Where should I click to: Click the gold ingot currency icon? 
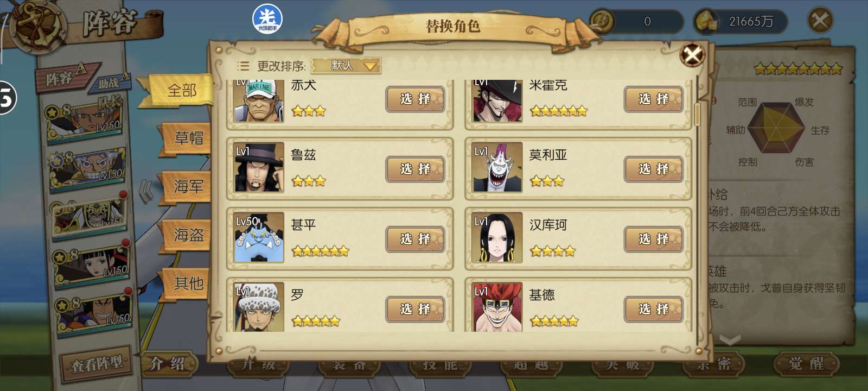pyautogui.click(x=706, y=22)
